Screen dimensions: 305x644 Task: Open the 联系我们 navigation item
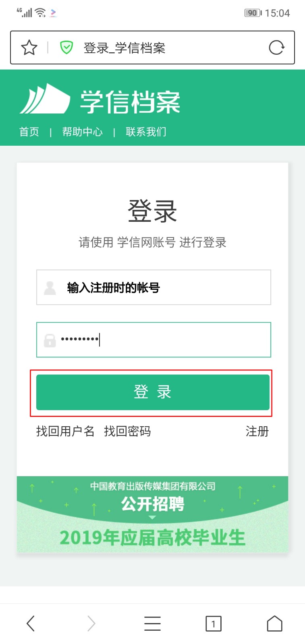[146, 132]
